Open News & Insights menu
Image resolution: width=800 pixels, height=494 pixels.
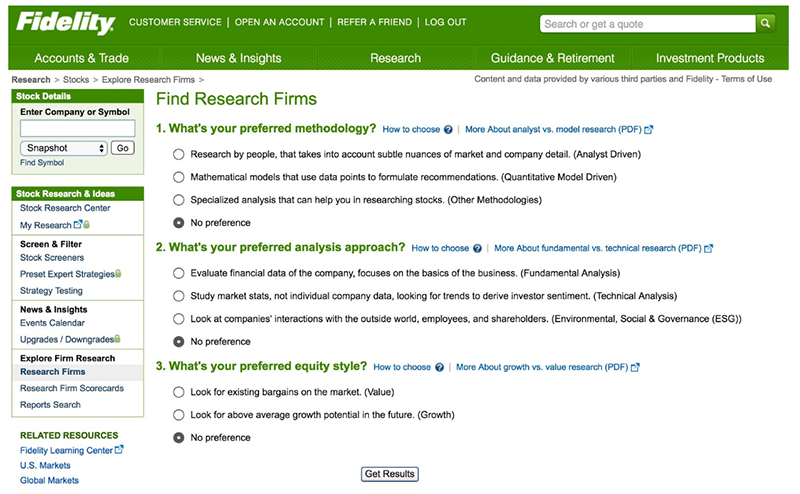point(239,58)
